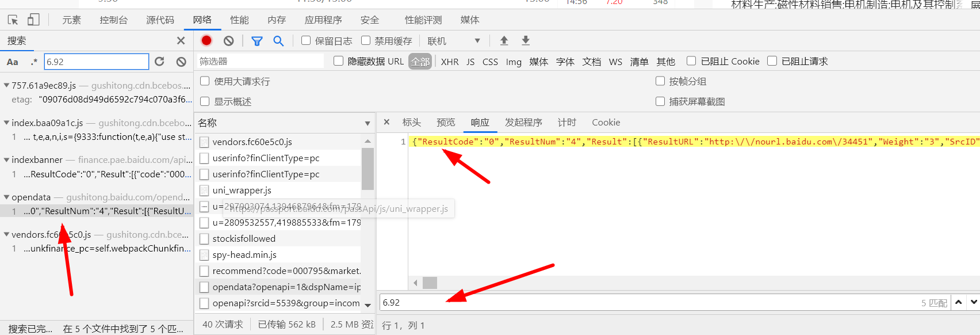Open the 性能 Performance tab
The height and width of the screenshot is (335, 980).
pyautogui.click(x=240, y=20)
